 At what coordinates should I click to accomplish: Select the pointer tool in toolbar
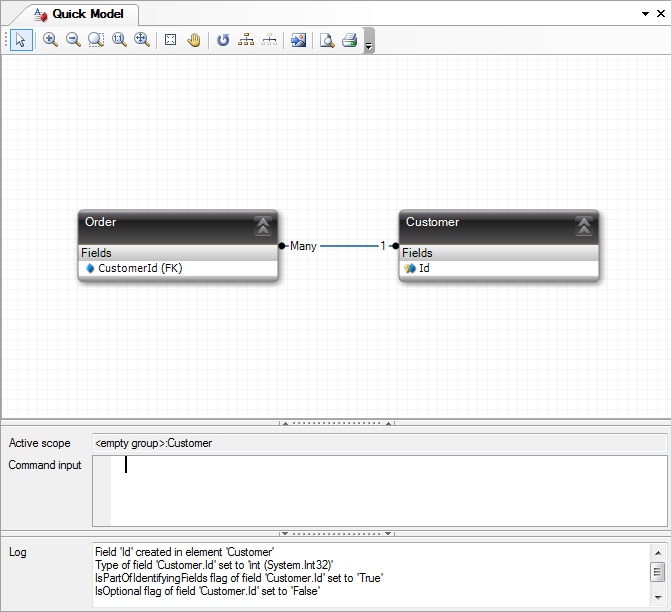pyautogui.click(x=22, y=40)
